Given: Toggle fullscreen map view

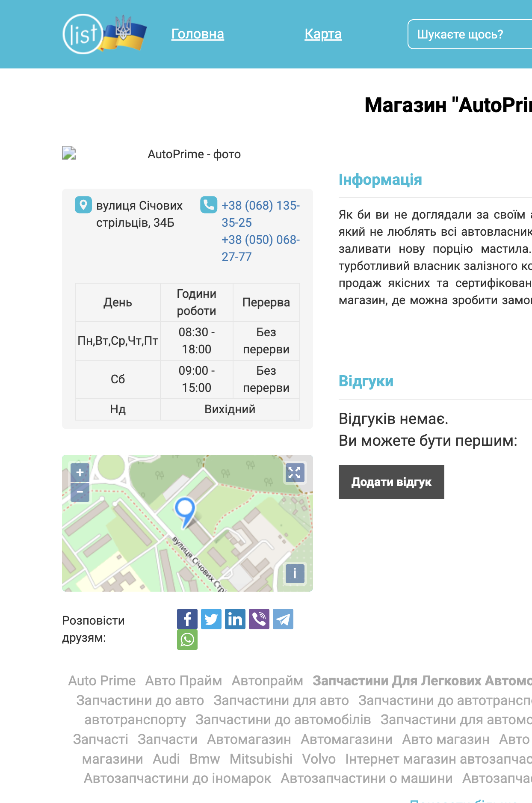Looking at the screenshot, I should point(295,473).
